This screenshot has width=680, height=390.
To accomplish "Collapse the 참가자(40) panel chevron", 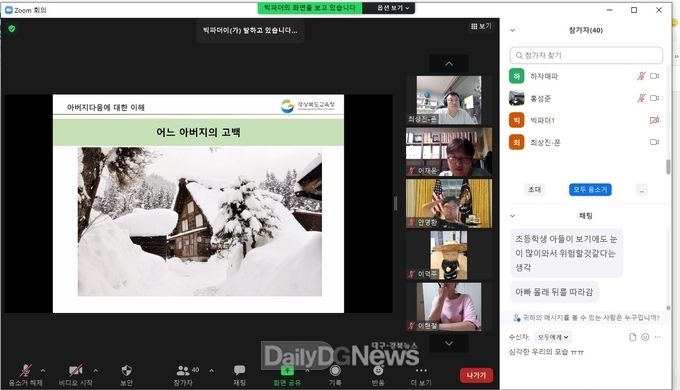I will pos(512,30).
